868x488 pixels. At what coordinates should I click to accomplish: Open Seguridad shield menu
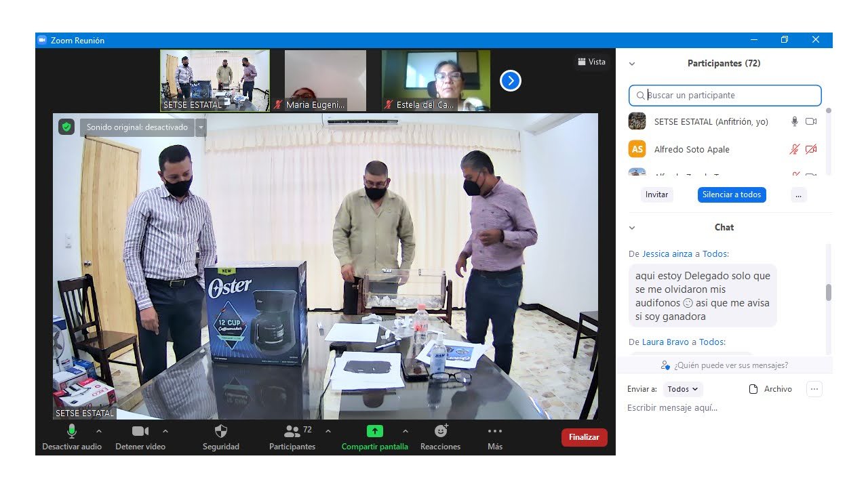point(221,437)
